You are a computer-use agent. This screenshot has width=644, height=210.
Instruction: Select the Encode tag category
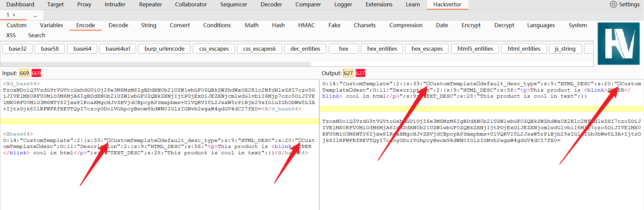pyautogui.click(x=86, y=25)
